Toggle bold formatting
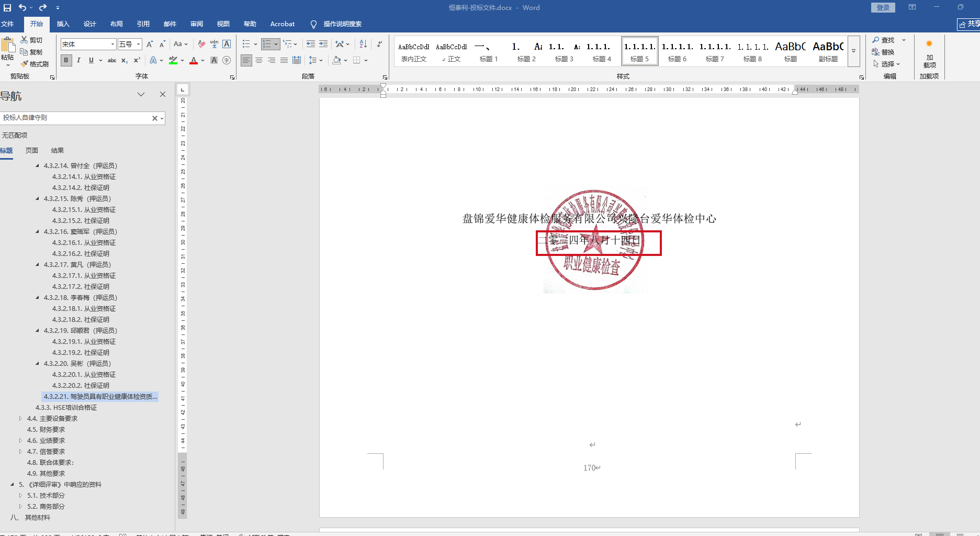This screenshot has height=536, width=980. [66, 60]
